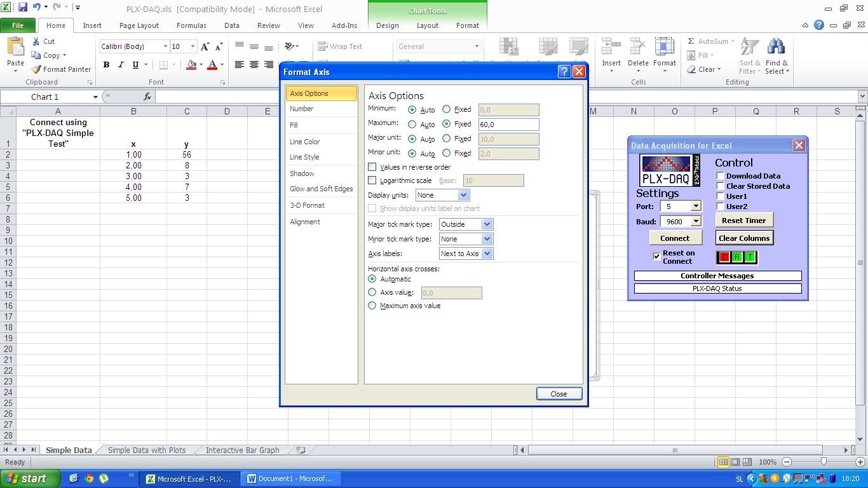The image size is (868, 488).
Task: Click the Sort & Filter icon
Action: point(750,47)
